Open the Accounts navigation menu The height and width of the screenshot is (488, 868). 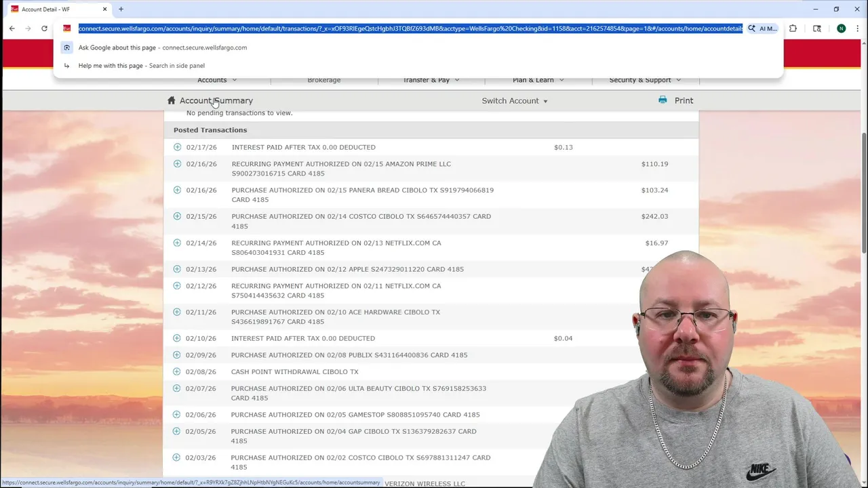[217, 80]
